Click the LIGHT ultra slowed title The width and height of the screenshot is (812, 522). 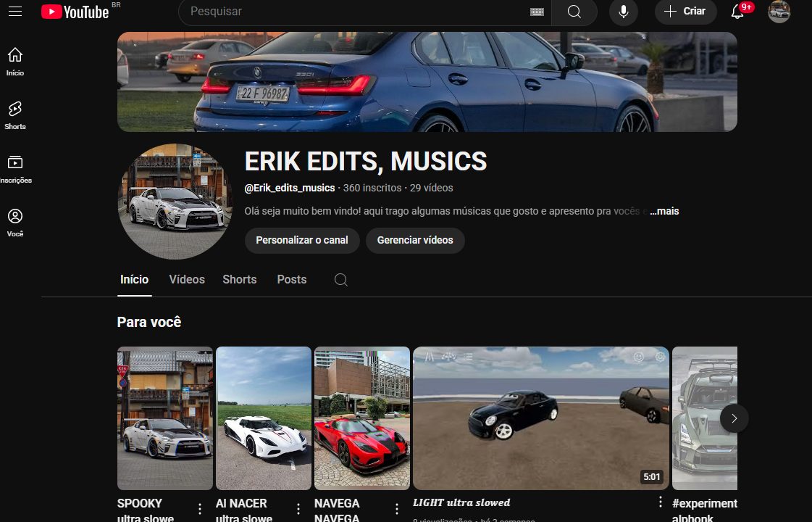tap(461, 502)
